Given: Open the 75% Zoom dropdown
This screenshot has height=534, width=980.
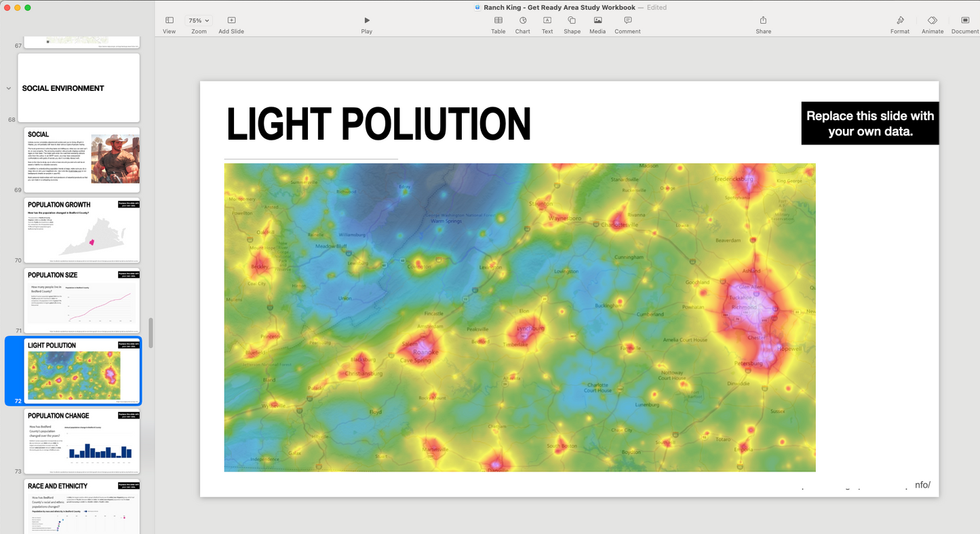Looking at the screenshot, I should pyautogui.click(x=199, y=20).
